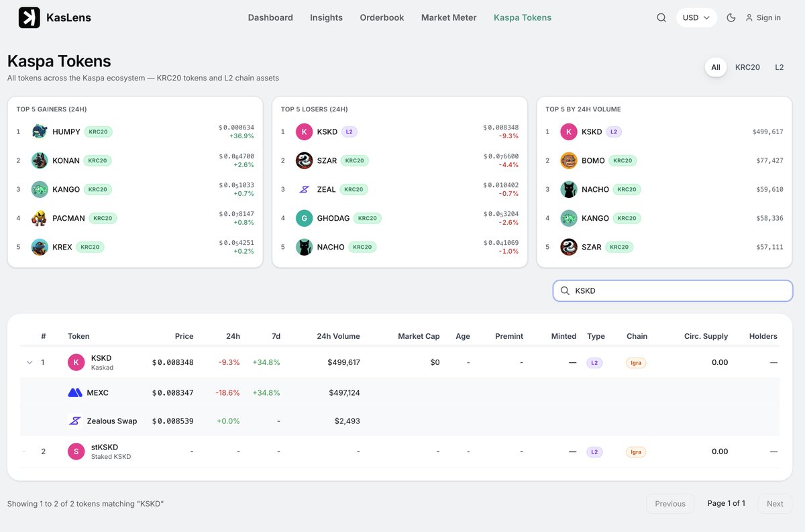
Task: Click PACMAN token icon
Action: pos(40,218)
